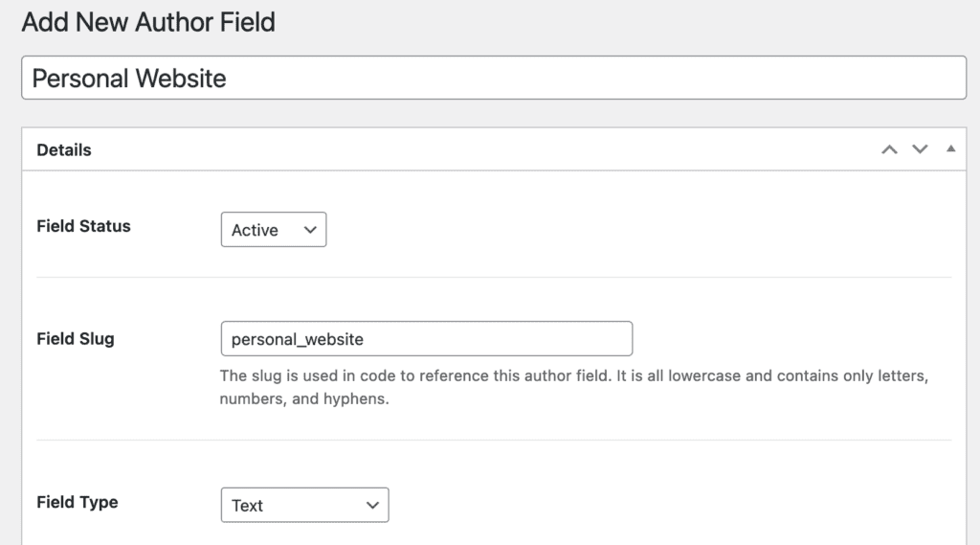Collapse the Details panel with the triangle toggle
980x545 pixels.
[950, 149]
